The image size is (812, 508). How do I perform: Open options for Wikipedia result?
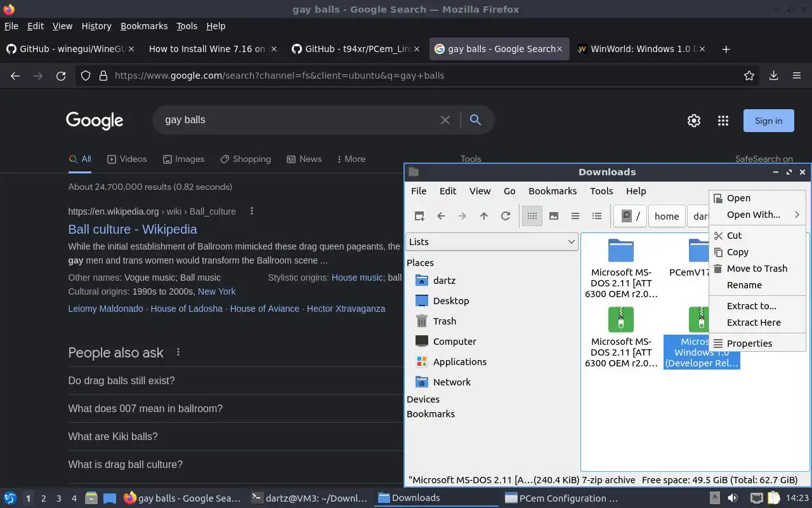click(252, 211)
